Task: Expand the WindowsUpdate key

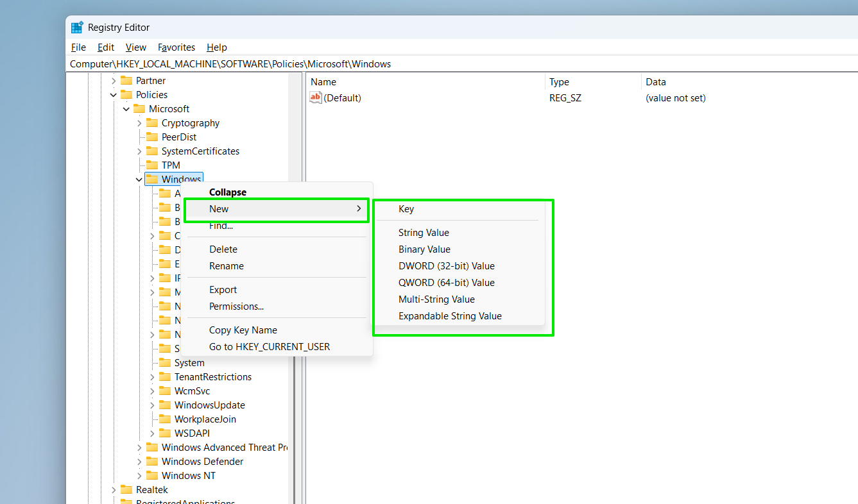Action: point(152,405)
